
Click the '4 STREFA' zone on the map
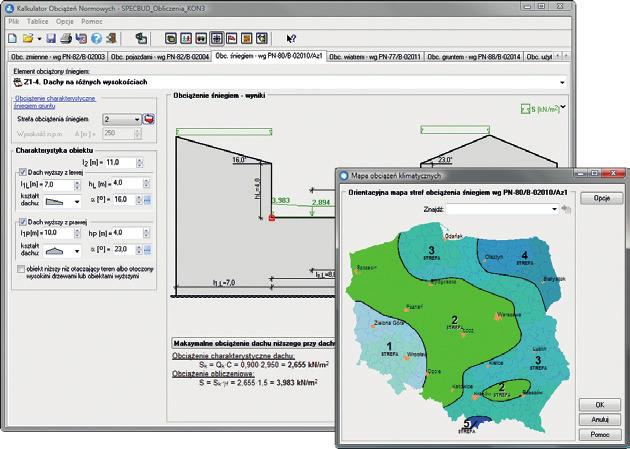tap(524, 258)
